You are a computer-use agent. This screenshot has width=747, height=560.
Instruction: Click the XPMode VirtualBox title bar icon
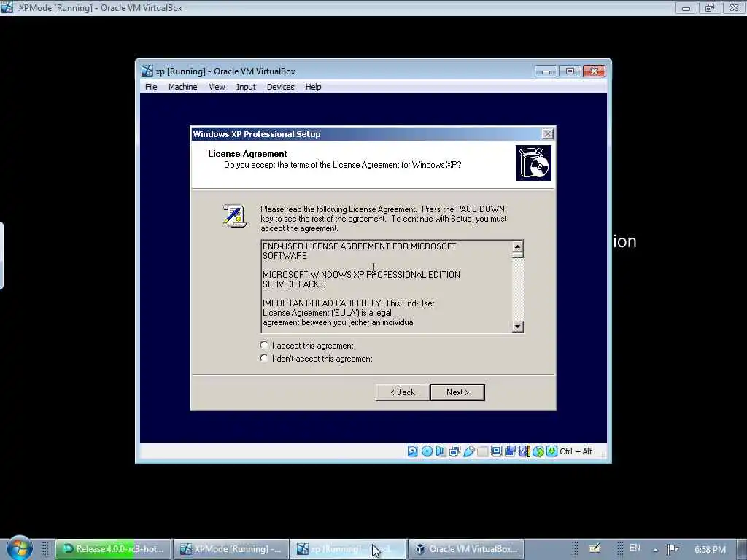click(x=7, y=7)
